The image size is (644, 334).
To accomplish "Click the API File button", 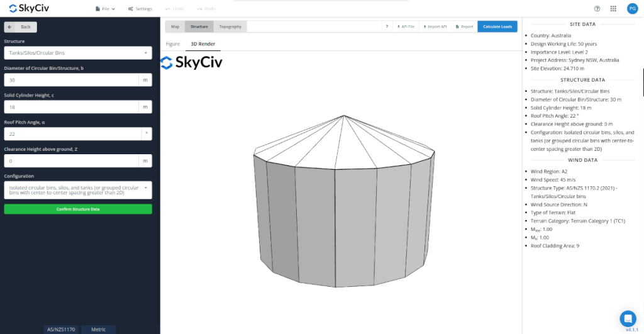I will 406,26.
